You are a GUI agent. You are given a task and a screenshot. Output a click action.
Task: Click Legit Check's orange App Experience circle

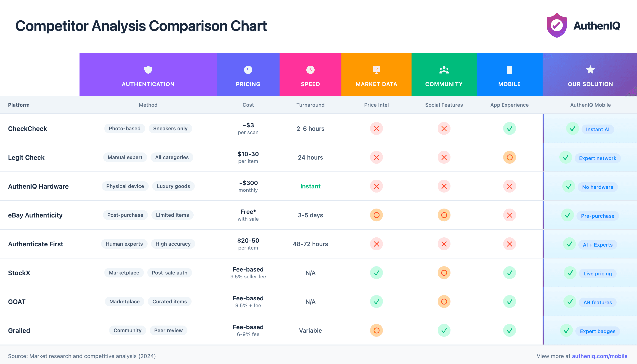coord(509,158)
